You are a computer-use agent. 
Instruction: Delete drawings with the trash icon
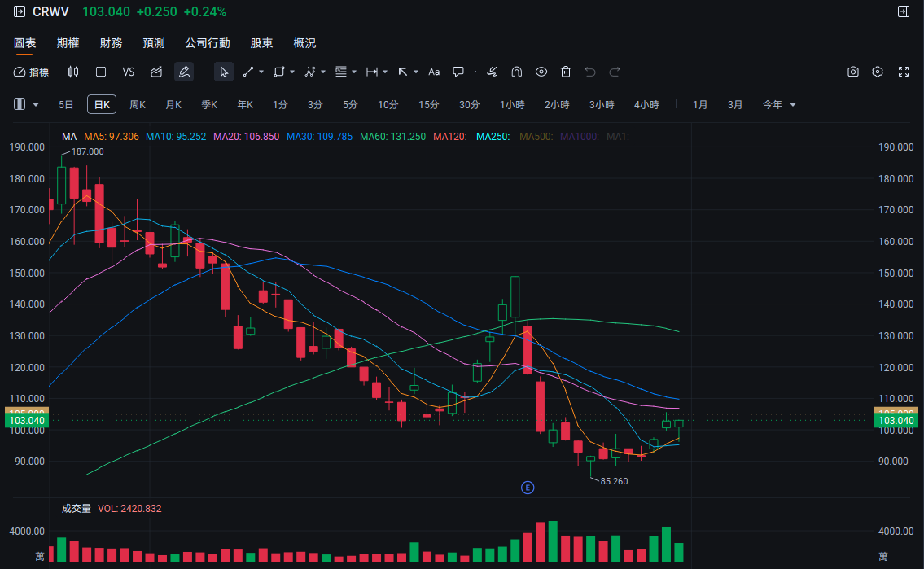tap(566, 72)
